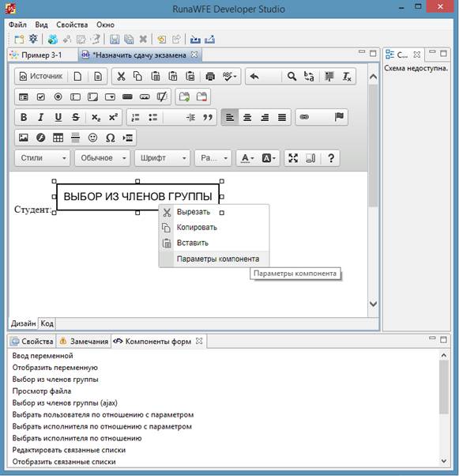Switch to the Код tab
The height and width of the screenshot is (476, 459).
(47, 323)
